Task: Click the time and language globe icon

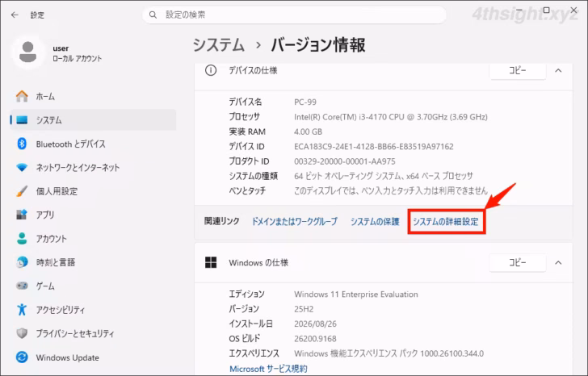Action: tap(22, 262)
